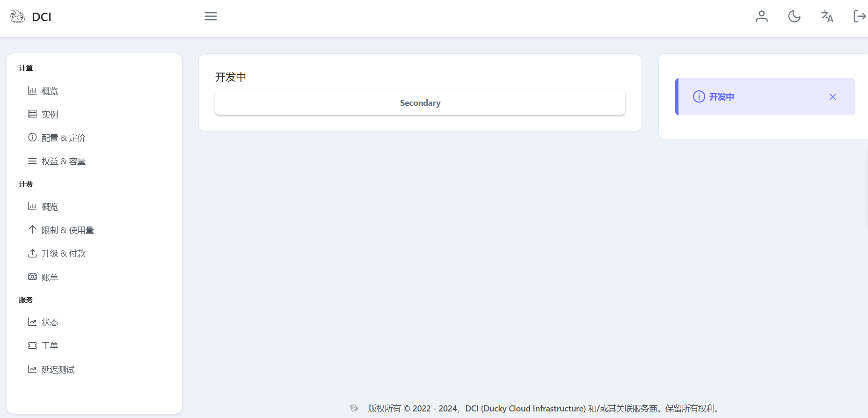The image size is (868, 418).
Task: Click the DCI duck logo
Action: pyautogui.click(x=17, y=17)
